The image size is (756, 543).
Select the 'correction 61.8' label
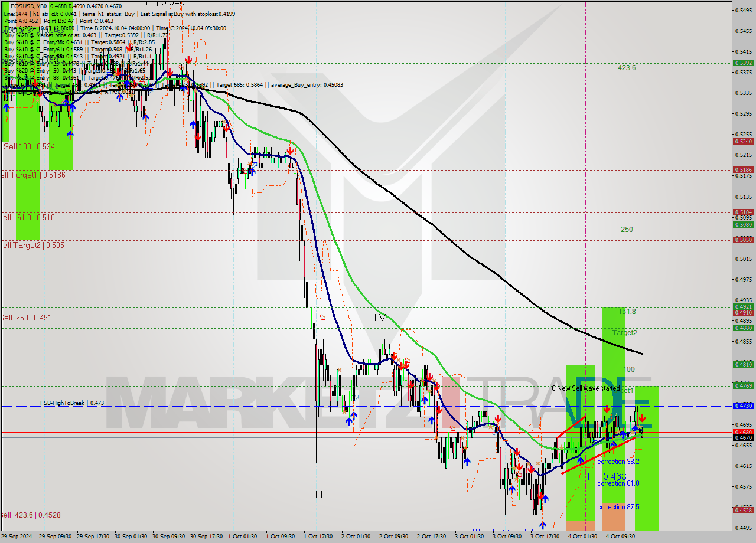click(619, 483)
